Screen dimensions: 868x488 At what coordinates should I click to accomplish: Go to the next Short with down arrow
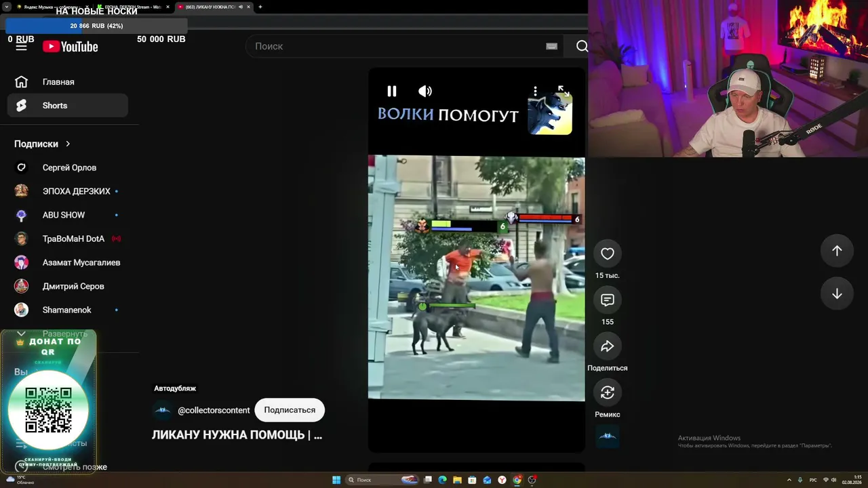pyautogui.click(x=837, y=293)
